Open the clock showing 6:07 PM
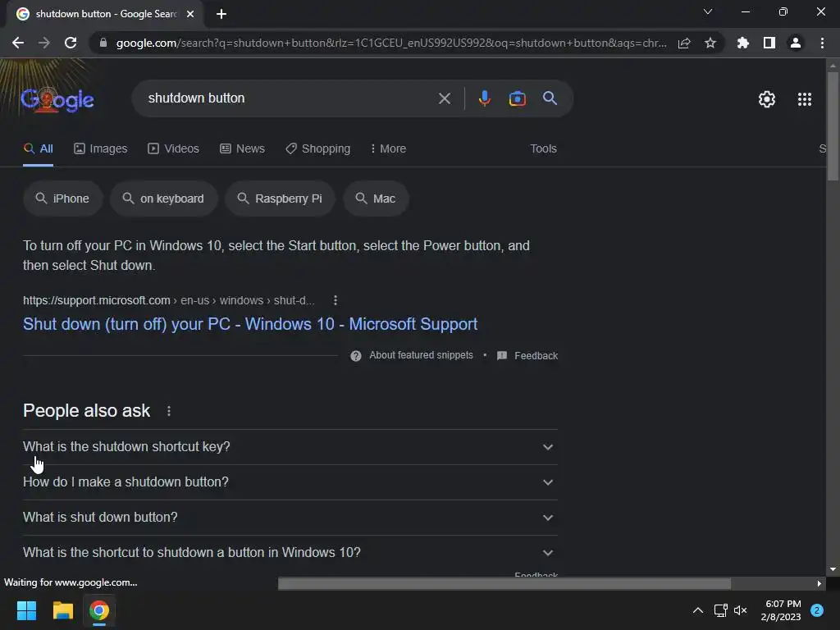 (781, 610)
